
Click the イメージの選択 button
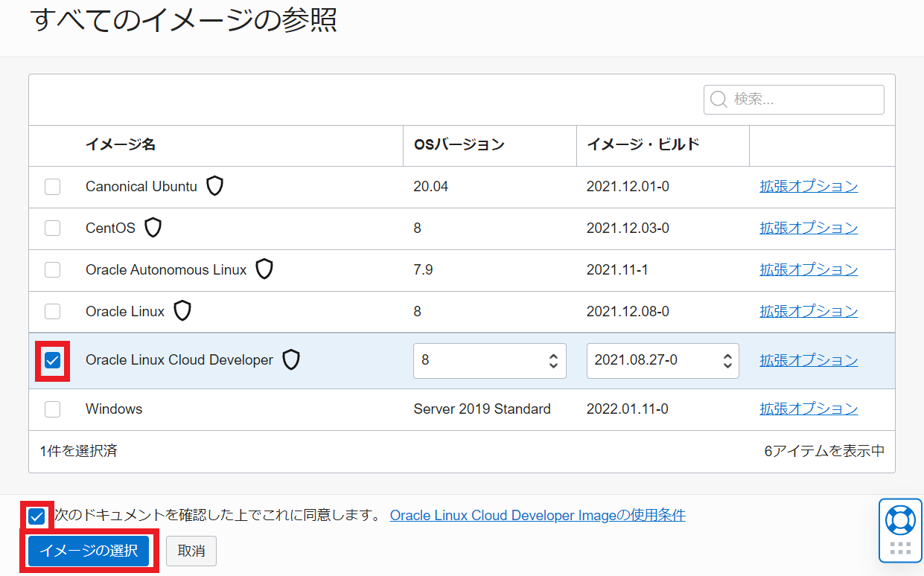tap(89, 551)
